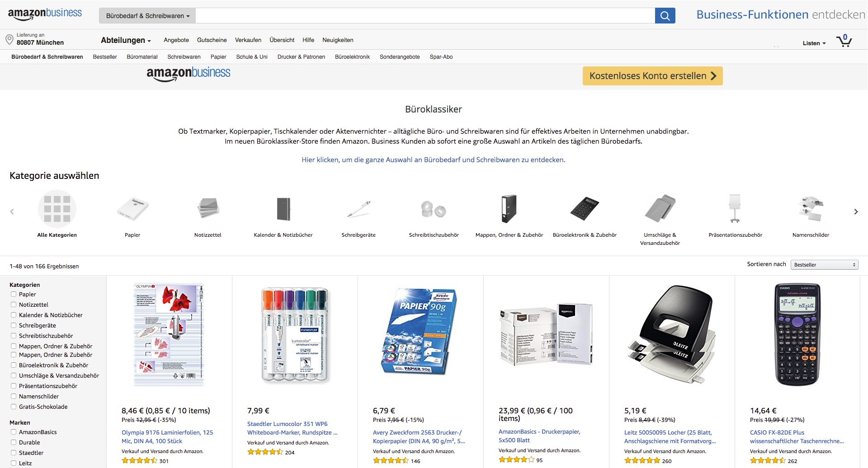This screenshot has width=868, height=468.
Task: Select the Alle Kategorien grid icon
Action: [57, 209]
